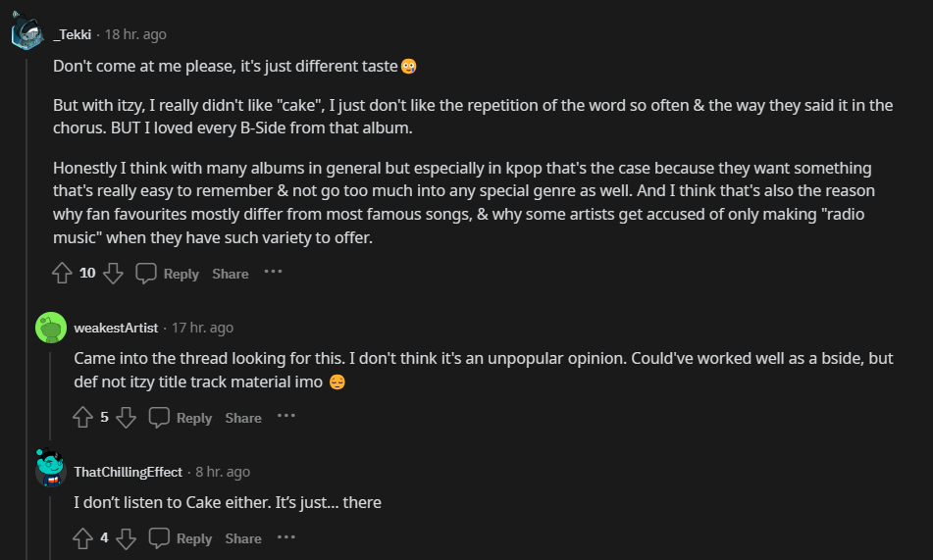Screen dimensions: 933x560
Task: Downvote weakestArtist's reply
Action: [x=127, y=418]
